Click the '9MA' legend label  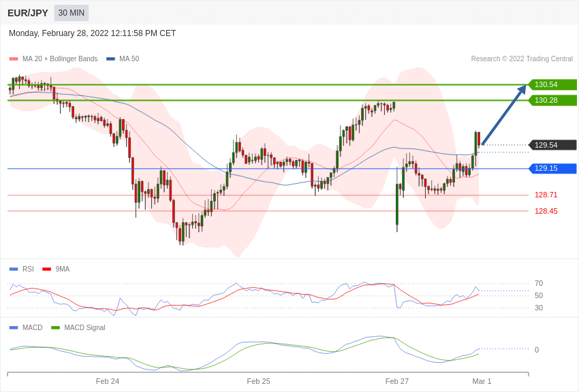point(63,269)
